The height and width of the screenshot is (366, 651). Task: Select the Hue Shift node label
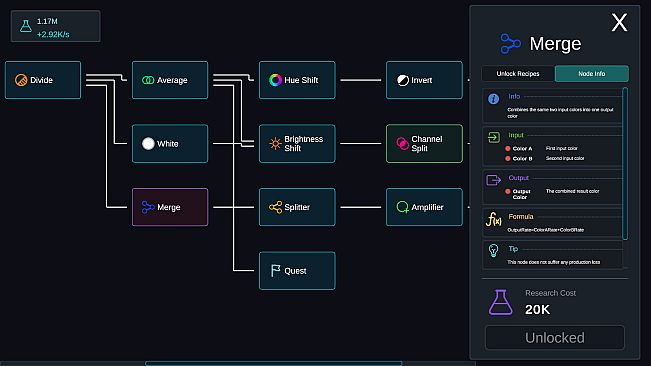coord(301,80)
